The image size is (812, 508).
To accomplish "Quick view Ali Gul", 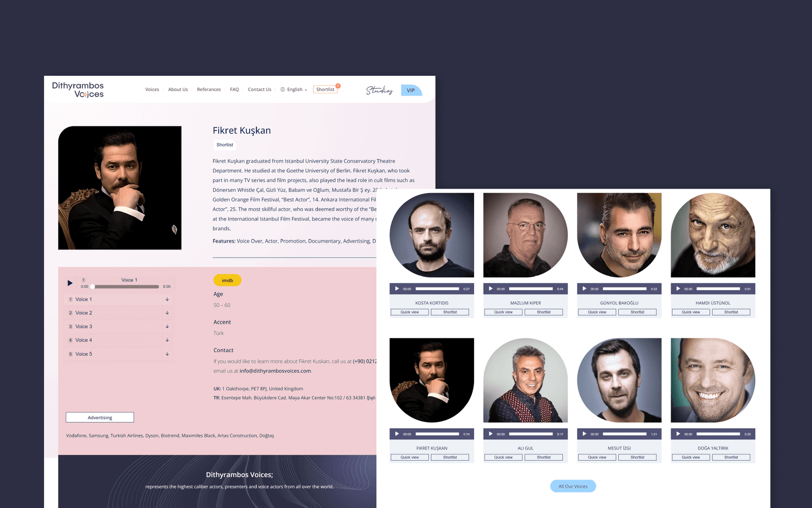I will (x=503, y=457).
